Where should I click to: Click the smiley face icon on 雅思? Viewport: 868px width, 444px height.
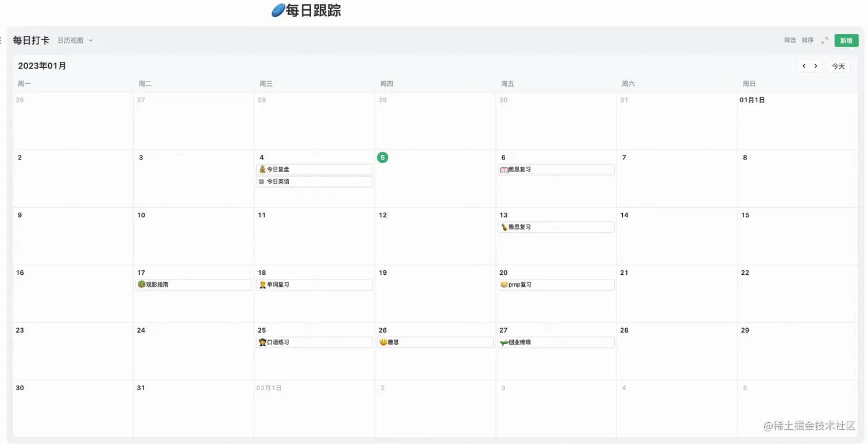383,342
